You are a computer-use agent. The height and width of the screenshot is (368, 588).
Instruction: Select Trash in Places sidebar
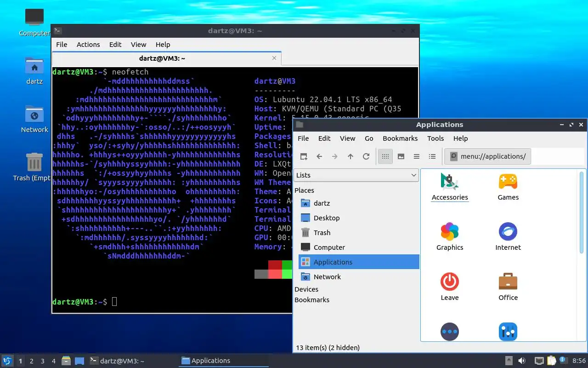tap(359, 232)
